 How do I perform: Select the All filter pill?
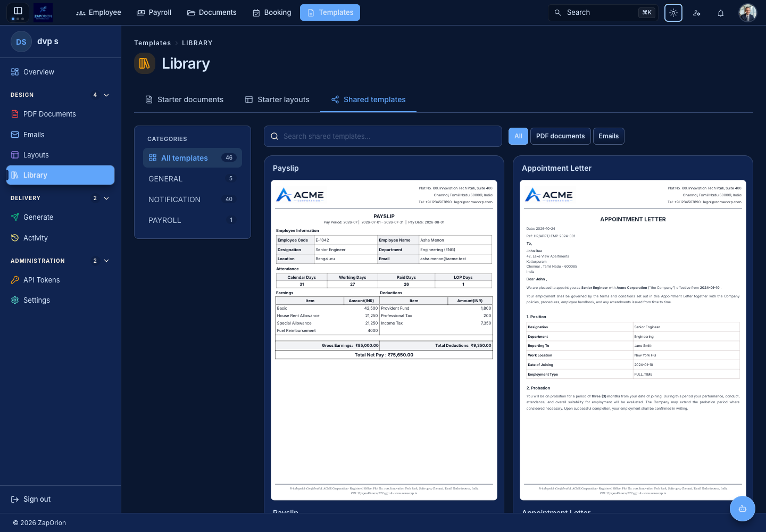point(518,136)
